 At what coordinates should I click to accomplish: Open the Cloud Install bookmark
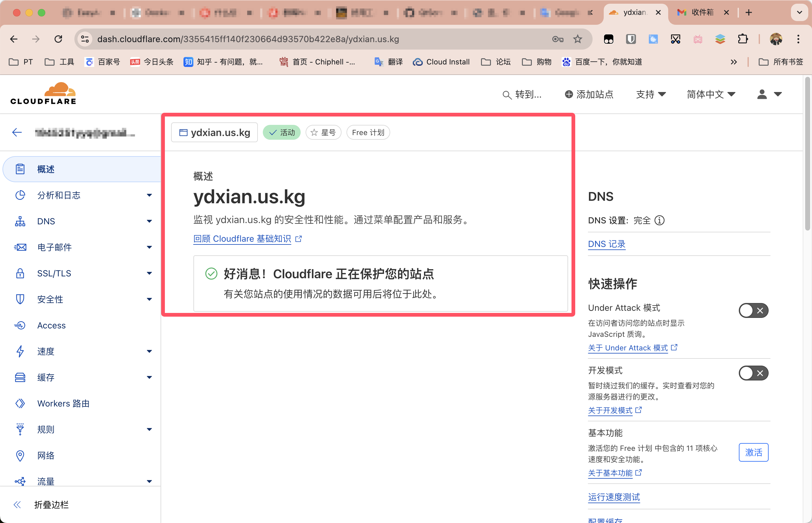pos(441,62)
